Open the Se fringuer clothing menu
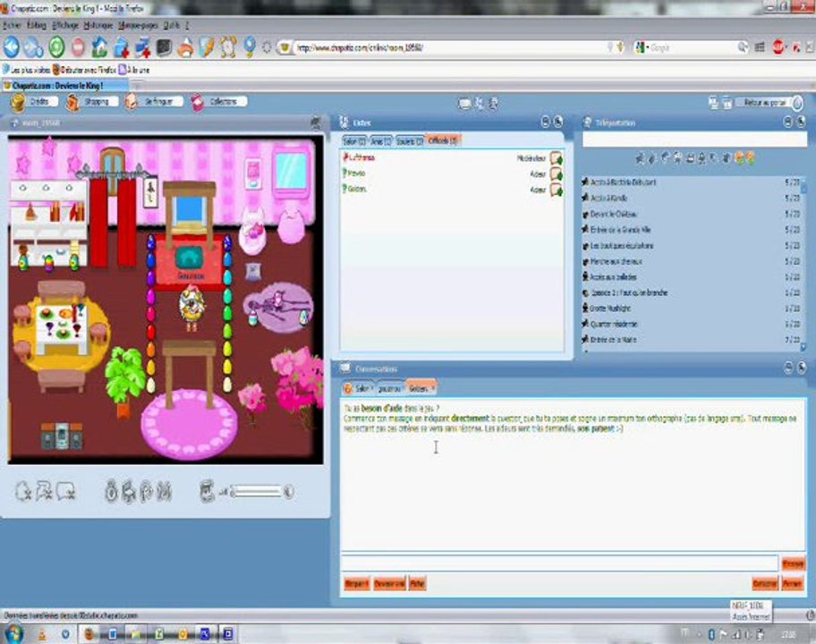This screenshot has height=644, width=816. point(154,102)
